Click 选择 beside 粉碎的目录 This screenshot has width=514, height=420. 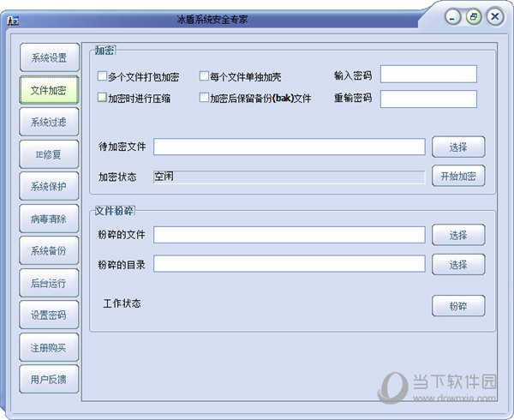[x=458, y=264]
